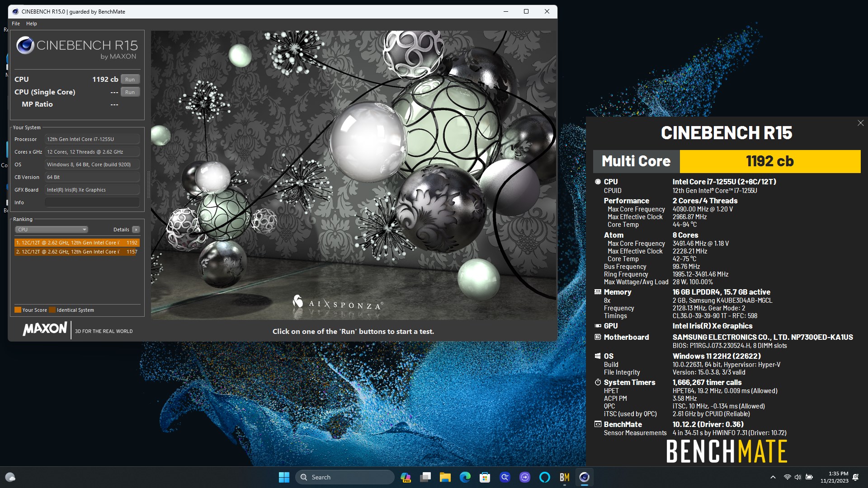Open Wi-Fi network settings in tray
The width and height of the screenshot is (868, 488).
[x=787, y=477]
